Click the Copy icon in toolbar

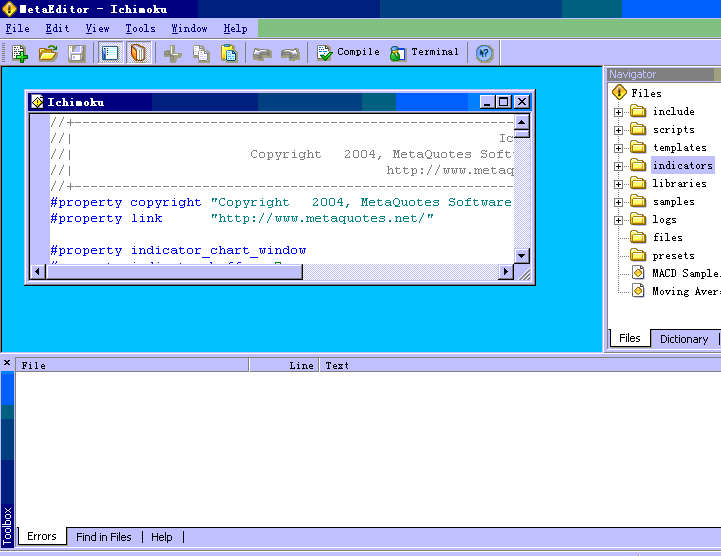(201, 53)
